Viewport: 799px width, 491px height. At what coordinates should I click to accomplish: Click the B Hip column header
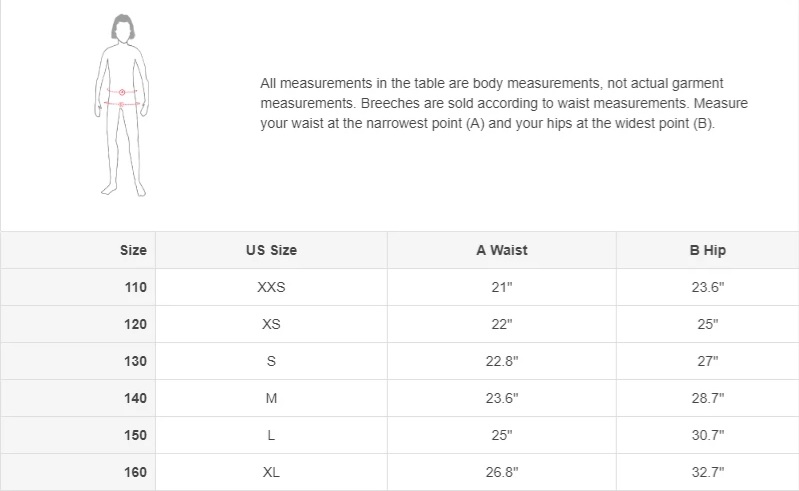(x=708, y=250)
